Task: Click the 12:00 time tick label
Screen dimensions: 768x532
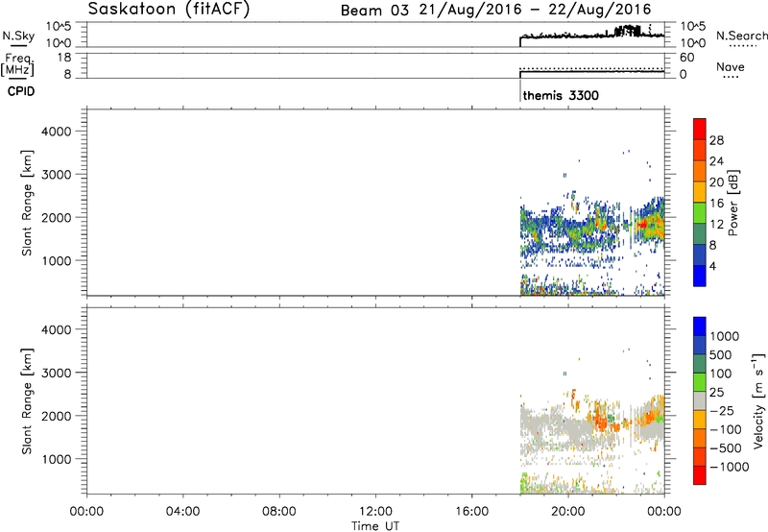Action: click(375, 512)
